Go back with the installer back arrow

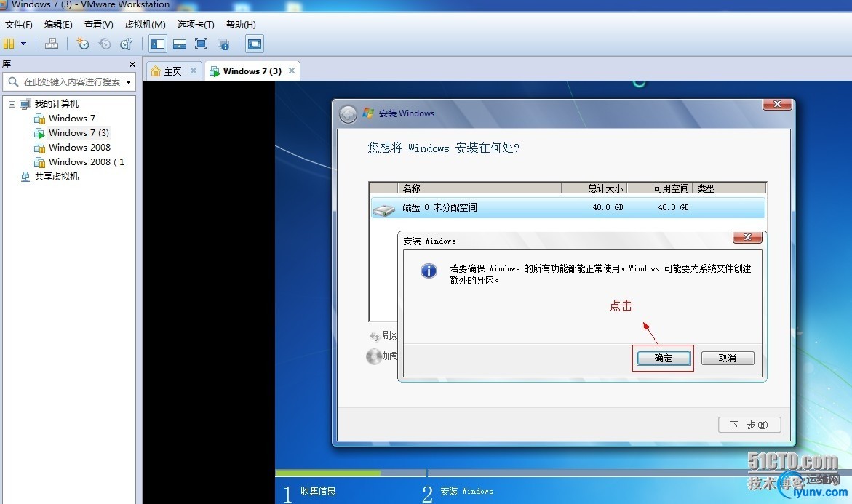pyautogui.click(x=348, y=114)
